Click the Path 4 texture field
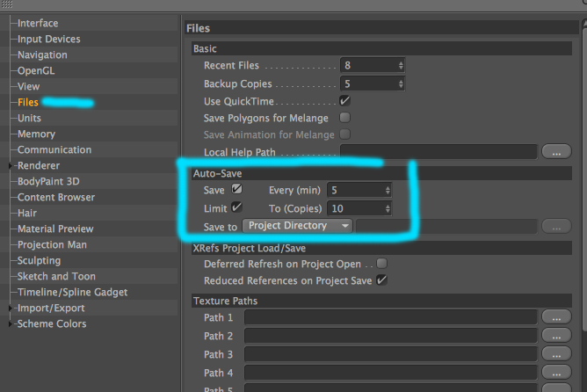Viewport: 587px width, 392px height. 391,373
